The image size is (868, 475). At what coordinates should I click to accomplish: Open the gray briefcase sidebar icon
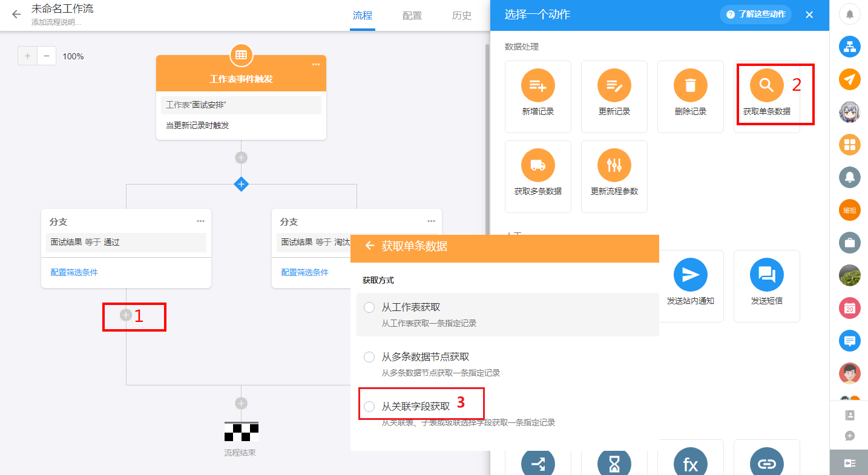tap(850, 243)
